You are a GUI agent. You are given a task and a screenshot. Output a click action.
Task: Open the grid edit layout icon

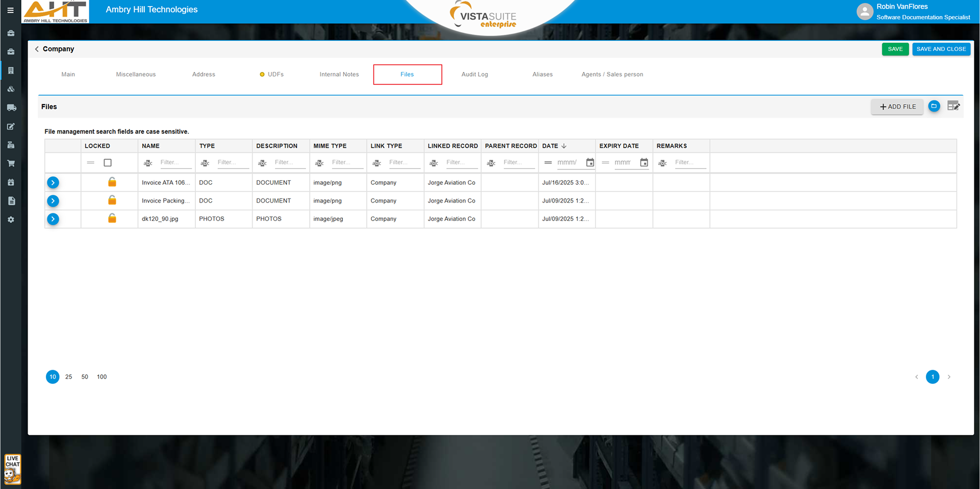[x=953, y=106]
